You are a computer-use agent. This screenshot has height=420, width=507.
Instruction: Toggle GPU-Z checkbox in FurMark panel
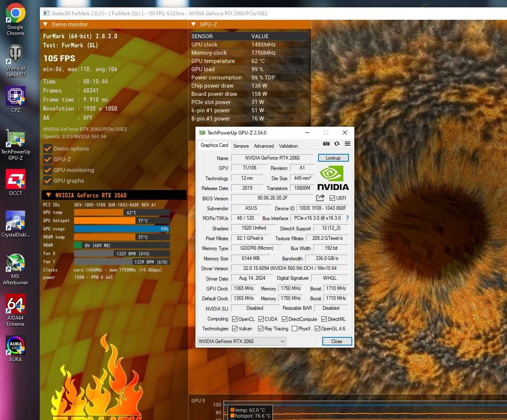(48, 159)
